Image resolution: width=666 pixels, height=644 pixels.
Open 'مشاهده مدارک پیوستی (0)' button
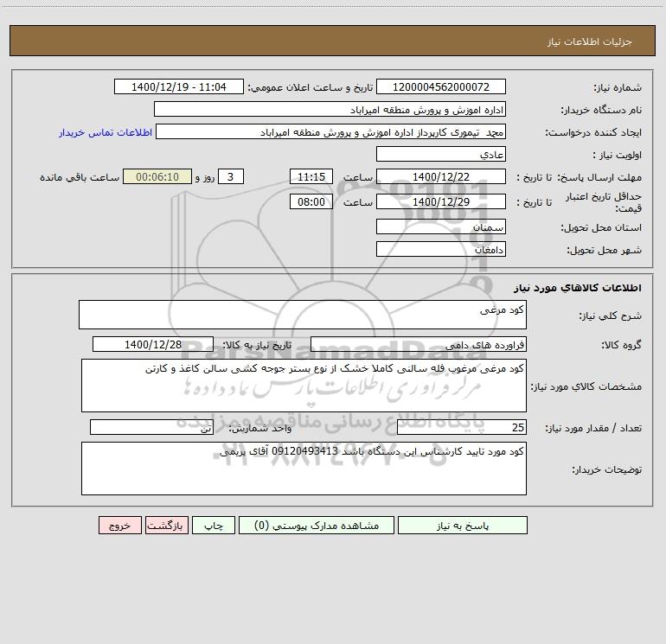tap(317, 525)
